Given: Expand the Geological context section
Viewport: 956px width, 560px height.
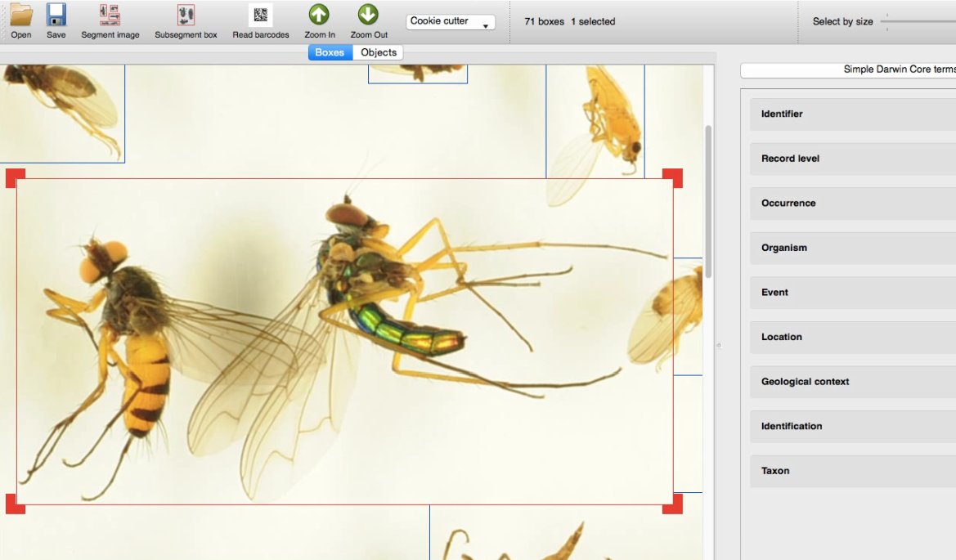Looking at the screenshot, I should tap(853, 382).
